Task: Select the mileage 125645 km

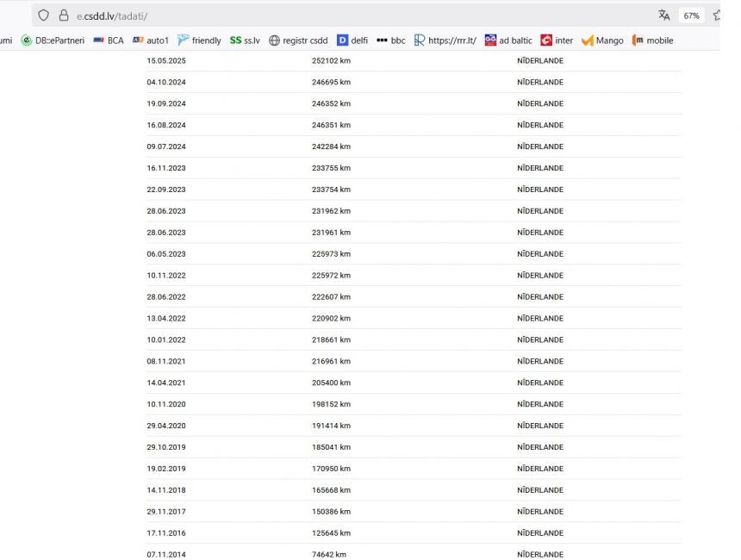Action: pyautogui.click(x=331, y=533)
